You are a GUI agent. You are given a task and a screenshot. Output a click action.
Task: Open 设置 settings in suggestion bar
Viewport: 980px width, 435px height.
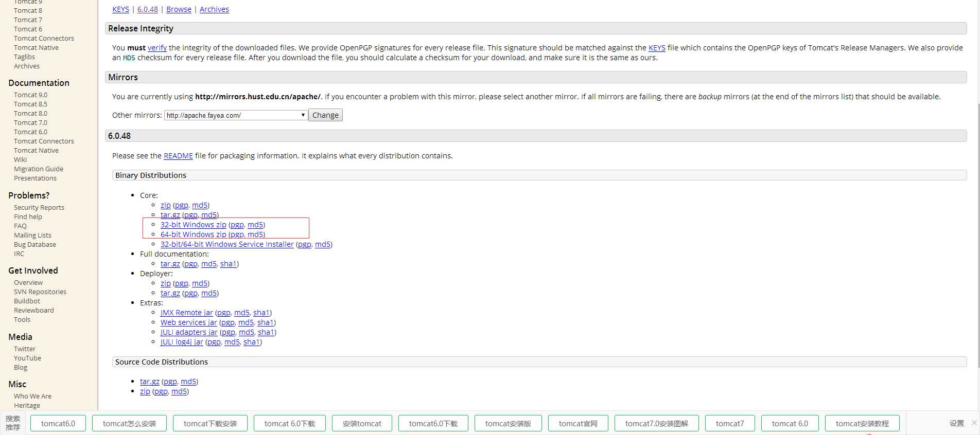pyautogui.click(x=957, y=423)
